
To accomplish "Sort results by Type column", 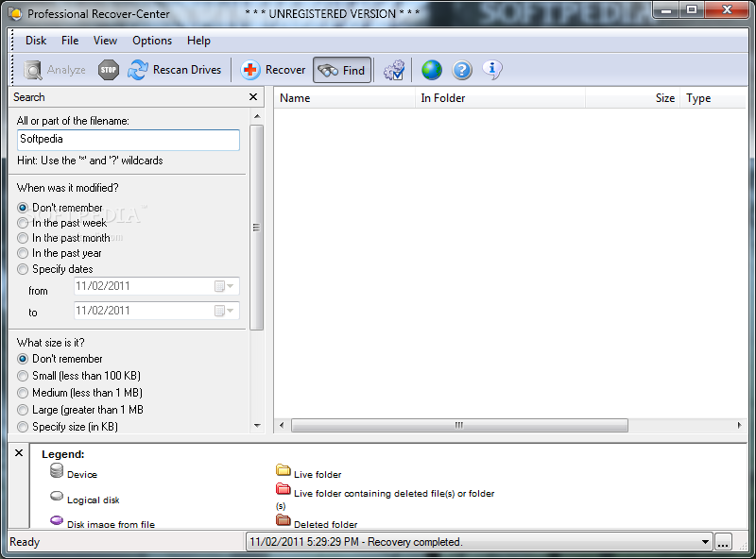I will coord(713,98).
